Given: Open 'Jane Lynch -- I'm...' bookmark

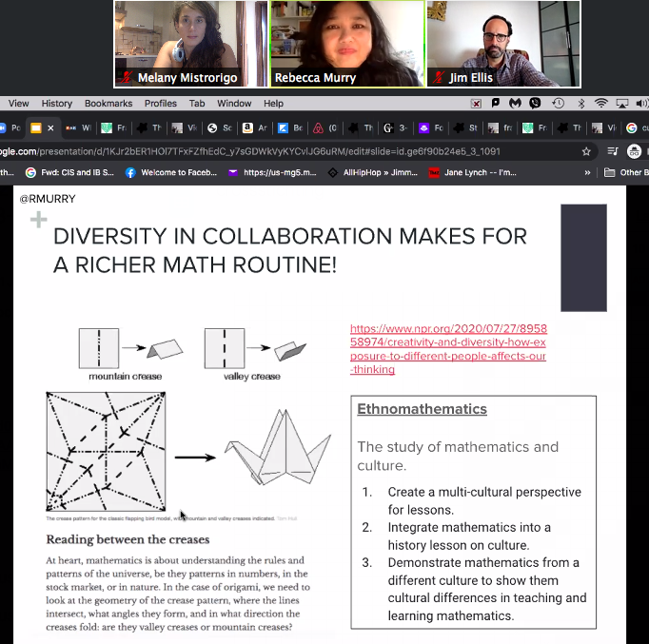Looking at the screenshot, I should click(473, 172).
